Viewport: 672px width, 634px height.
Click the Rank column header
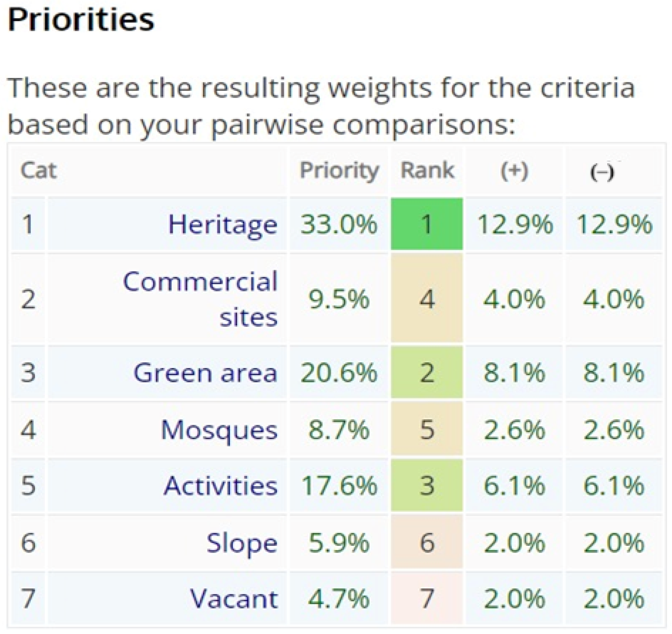coord(427,170)
